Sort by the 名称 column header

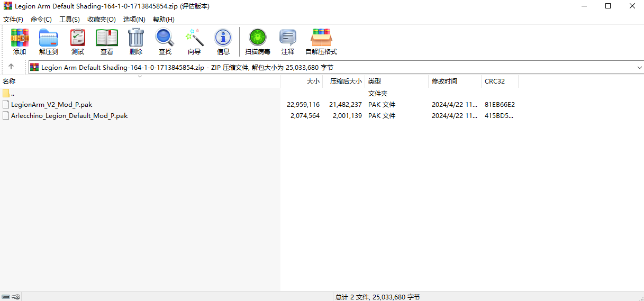140,81
